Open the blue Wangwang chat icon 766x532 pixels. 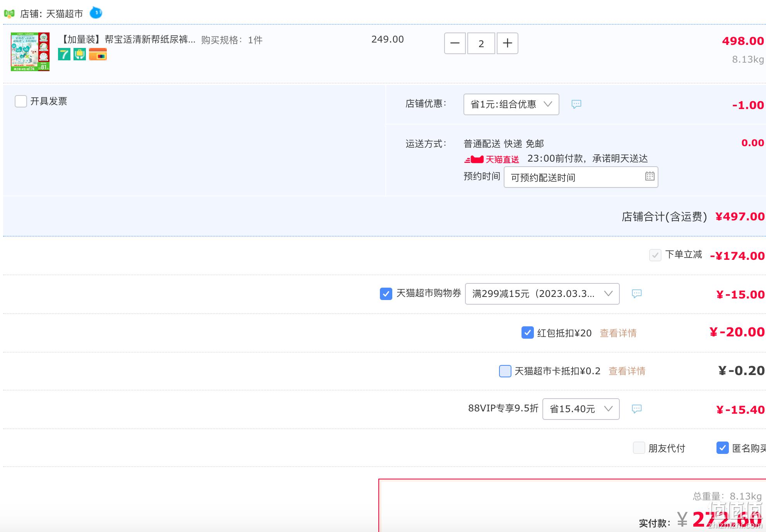96,13
